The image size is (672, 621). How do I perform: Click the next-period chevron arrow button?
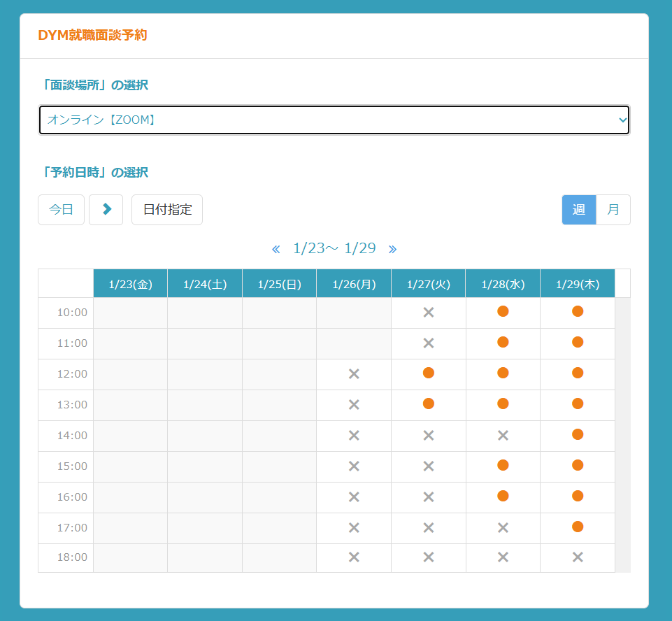106,210
